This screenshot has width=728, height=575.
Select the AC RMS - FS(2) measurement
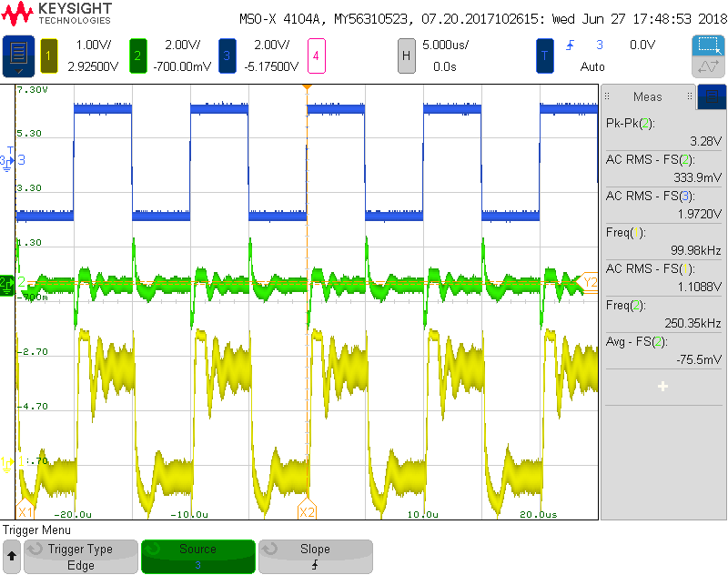tap(663, 168)
